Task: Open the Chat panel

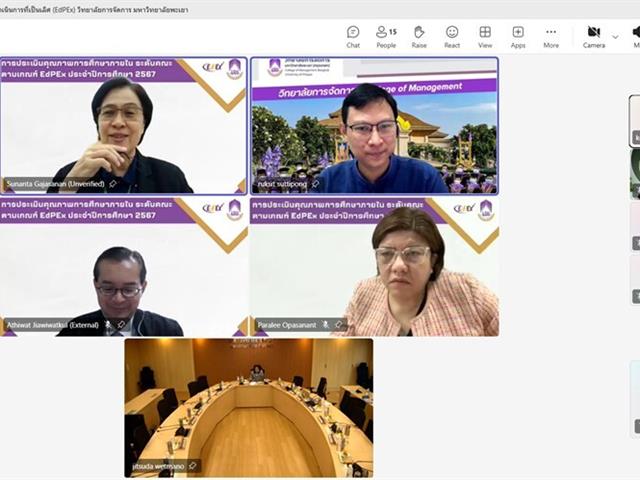Action: point(353,37)
